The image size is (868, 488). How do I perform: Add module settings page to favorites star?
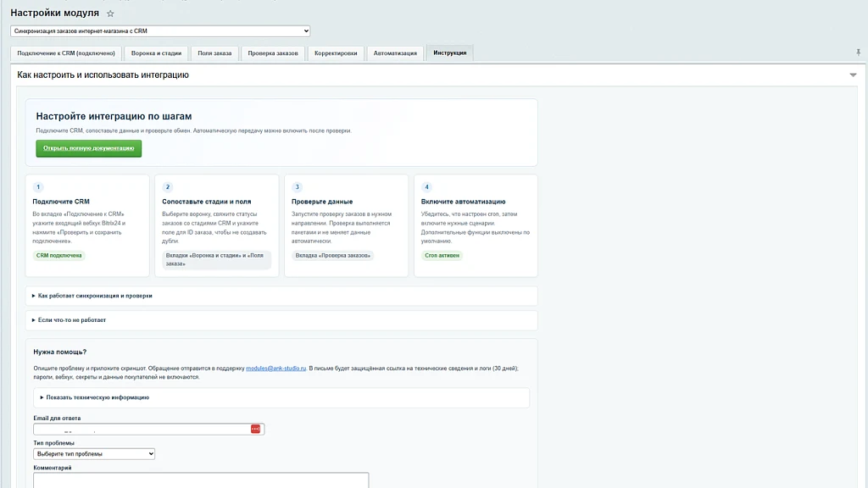coord(110,14)
